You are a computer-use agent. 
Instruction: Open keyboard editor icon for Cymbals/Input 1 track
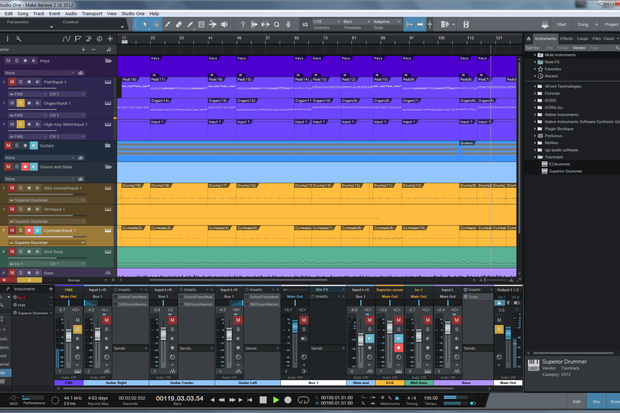108,230
